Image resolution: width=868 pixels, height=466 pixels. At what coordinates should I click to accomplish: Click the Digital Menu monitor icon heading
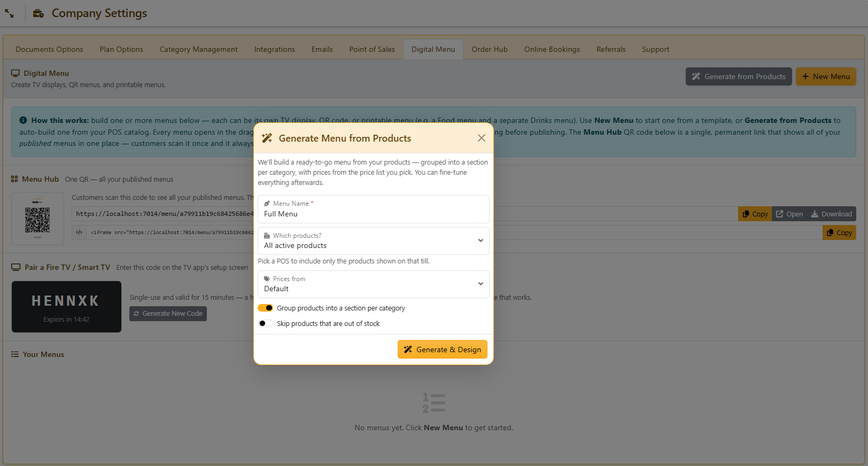(x=15, y=73)
